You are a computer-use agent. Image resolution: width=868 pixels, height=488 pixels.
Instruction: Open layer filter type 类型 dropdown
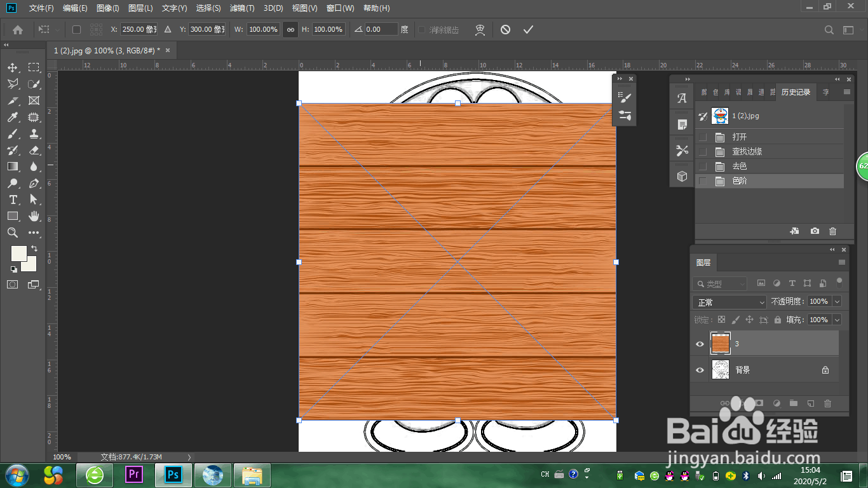(x=719, y=283)
